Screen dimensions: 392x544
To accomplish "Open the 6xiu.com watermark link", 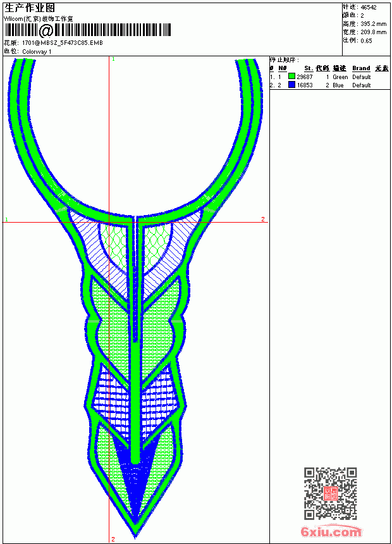I will tap(331, 532).
